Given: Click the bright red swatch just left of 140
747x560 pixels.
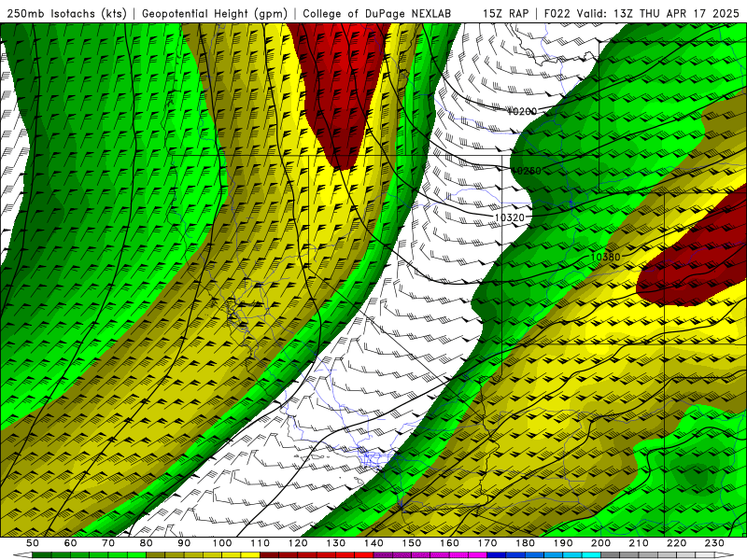Looking at the screenshot, I should [364, 555].
